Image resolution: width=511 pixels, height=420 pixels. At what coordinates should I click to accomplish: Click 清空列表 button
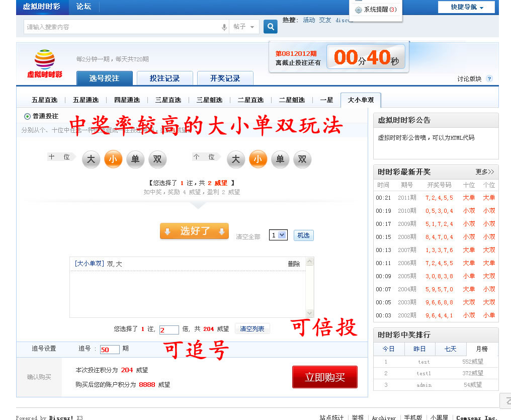coord(252,329)
